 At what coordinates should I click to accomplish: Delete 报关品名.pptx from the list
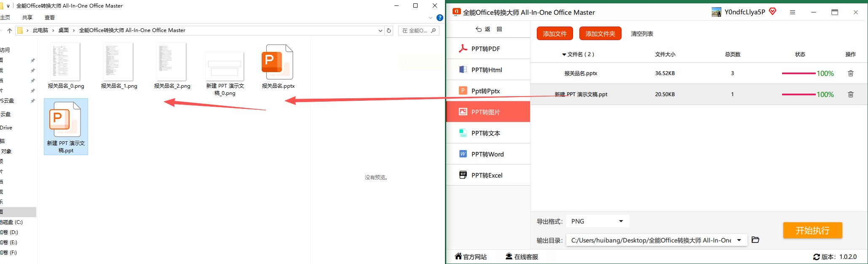[850, 73]
